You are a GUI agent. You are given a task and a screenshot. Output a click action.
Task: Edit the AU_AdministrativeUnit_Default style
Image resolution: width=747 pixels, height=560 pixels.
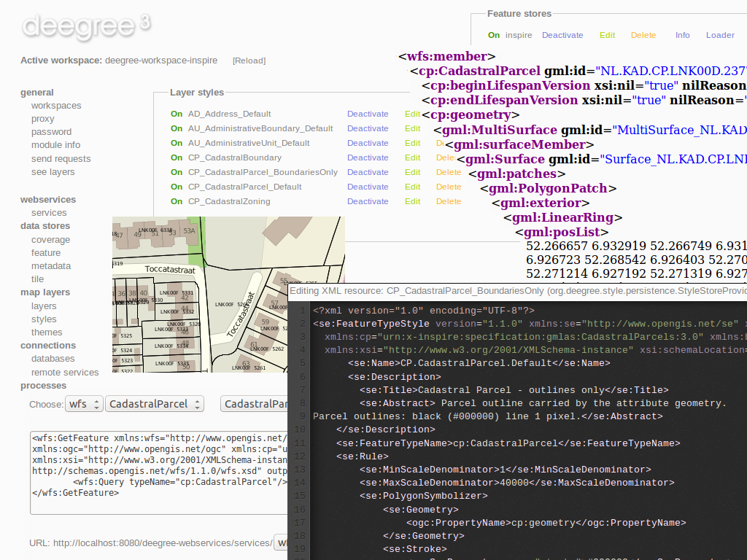[x=413, y=143]
